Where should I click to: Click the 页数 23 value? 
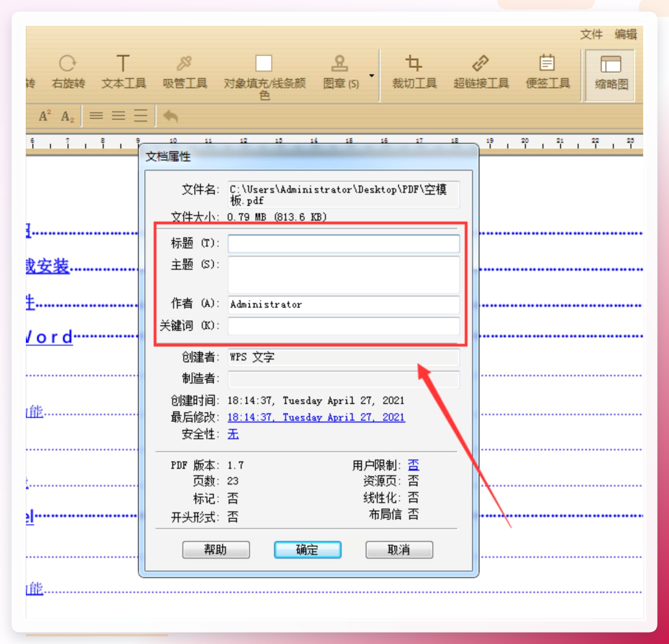233,481
